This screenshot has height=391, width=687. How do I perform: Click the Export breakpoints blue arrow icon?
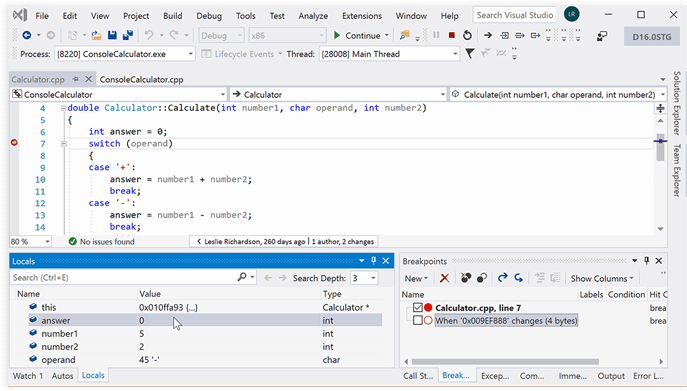tap(503, 277)
